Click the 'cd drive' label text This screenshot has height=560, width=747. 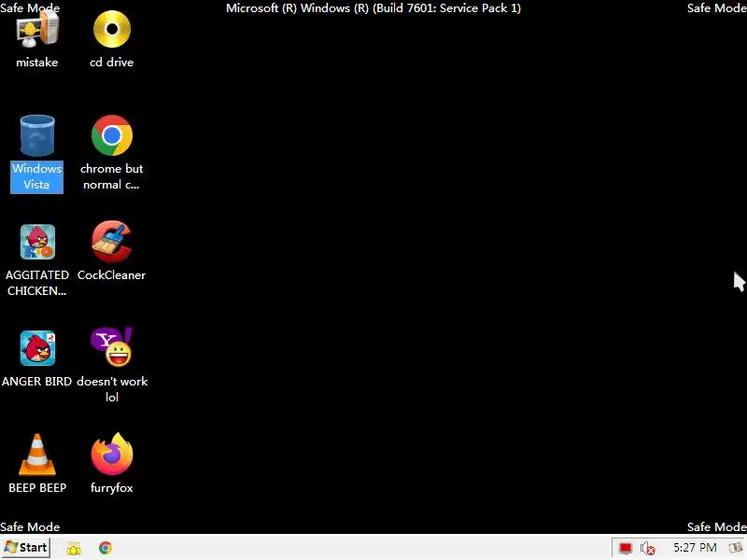tap(111, 63)
